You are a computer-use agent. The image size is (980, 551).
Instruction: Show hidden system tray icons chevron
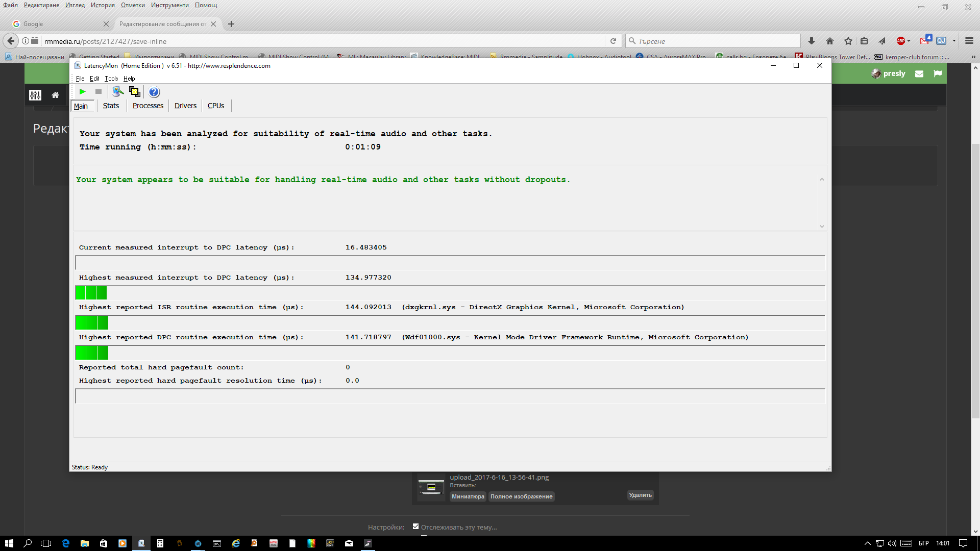(x=867, y=543)
